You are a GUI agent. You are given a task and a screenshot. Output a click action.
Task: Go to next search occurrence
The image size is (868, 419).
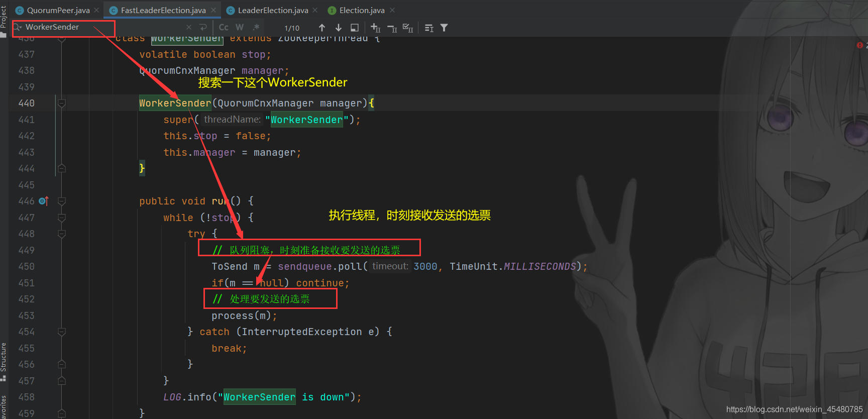tap(339, 28)
